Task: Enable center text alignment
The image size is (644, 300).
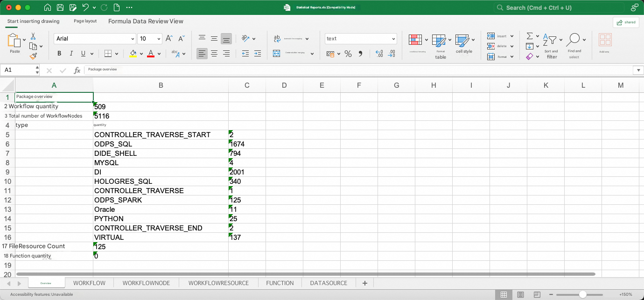Action: pyautogui.click(x=214, y=54)
